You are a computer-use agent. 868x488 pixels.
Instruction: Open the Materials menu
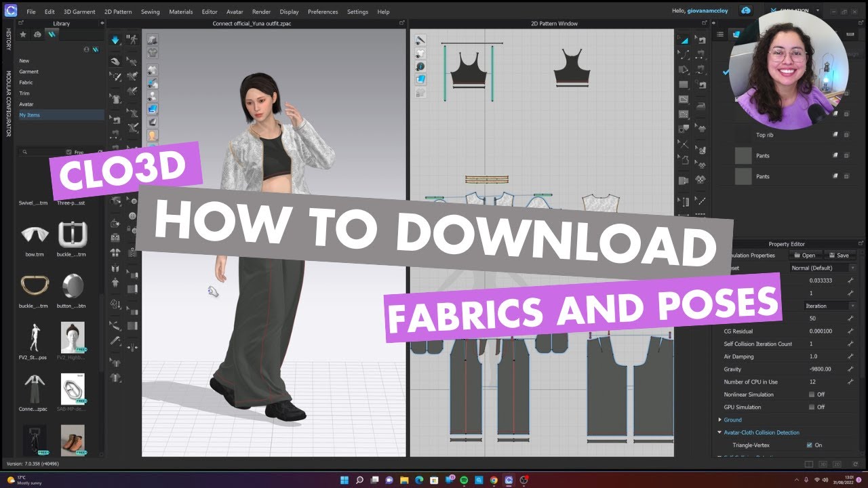point(181,12)
